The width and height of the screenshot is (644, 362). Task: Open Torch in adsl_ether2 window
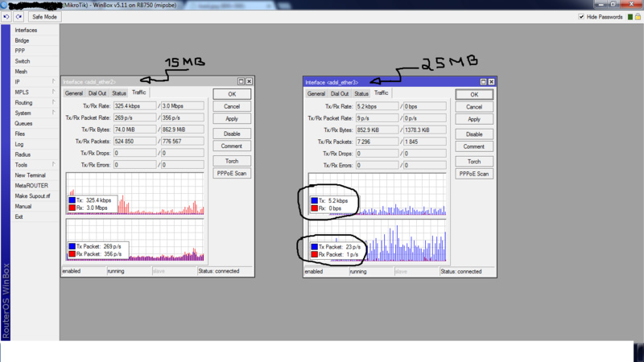(232, 162)
